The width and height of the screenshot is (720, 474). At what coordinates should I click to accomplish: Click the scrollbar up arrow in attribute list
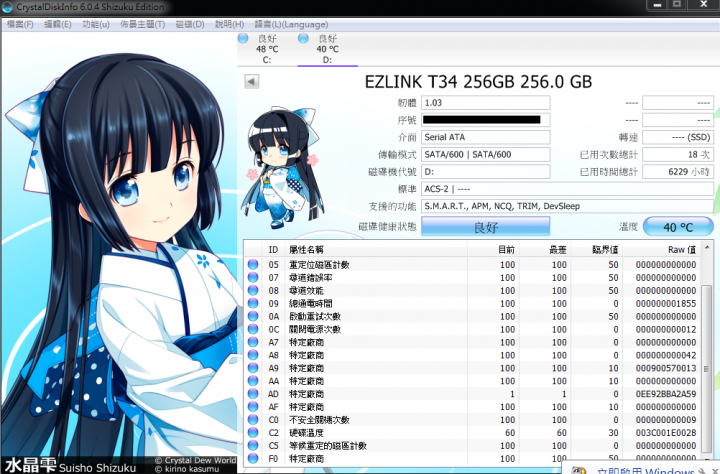click(x=707, y=248)
